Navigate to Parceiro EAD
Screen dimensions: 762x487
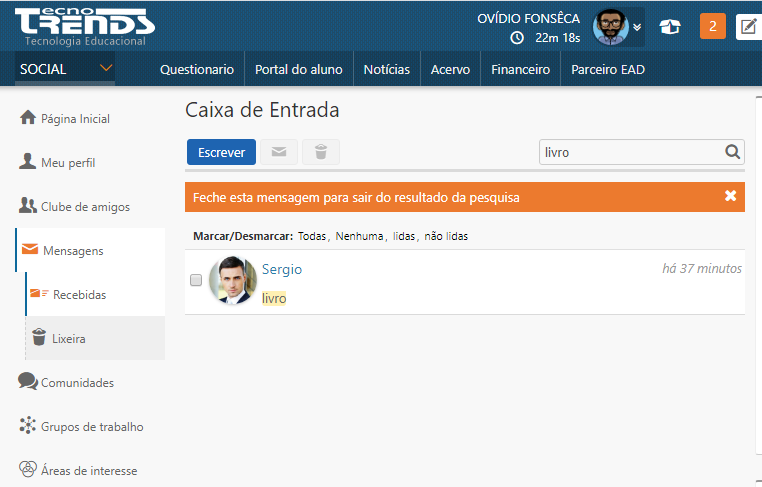click(608, 70)
